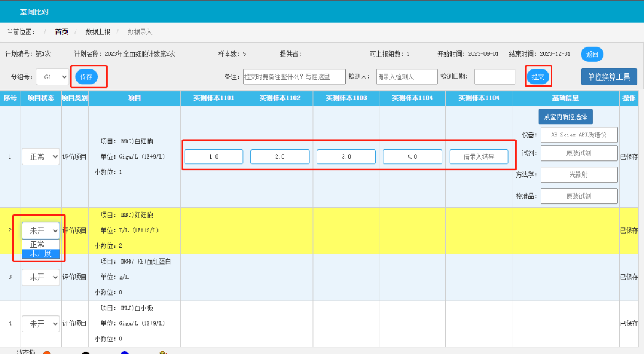Choose 未开展 option in open dropdown list
This screenshot has width=644, height=354.
tap(41, 253)
